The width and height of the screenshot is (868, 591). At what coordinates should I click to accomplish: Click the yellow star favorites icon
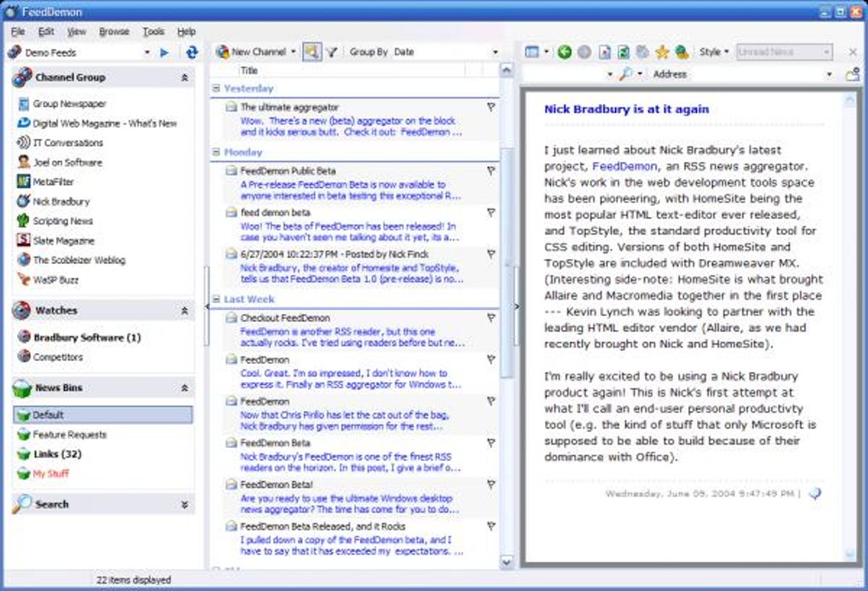(662, 52)
